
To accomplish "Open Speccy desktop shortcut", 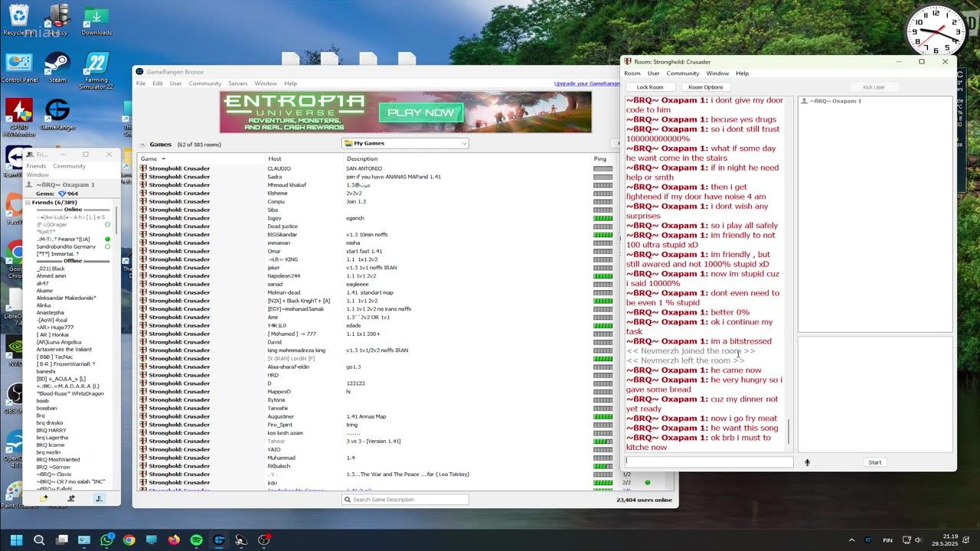I will pos(57,19).
